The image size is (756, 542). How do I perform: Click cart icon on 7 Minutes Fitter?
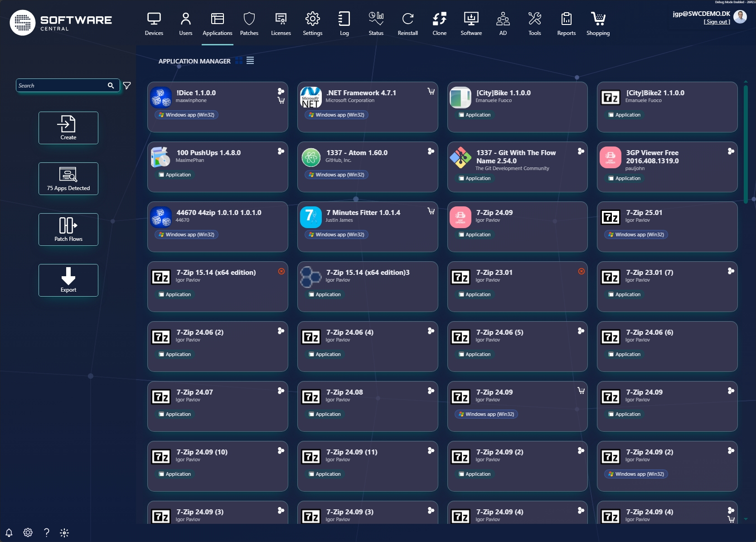431,211
